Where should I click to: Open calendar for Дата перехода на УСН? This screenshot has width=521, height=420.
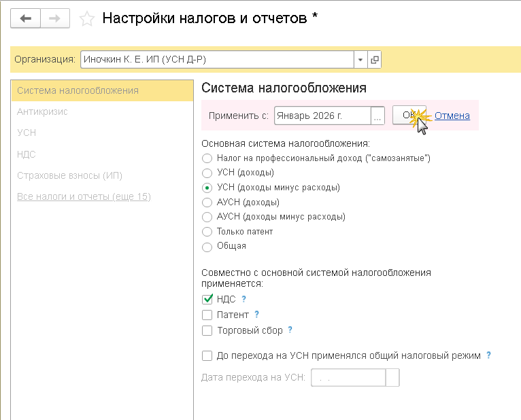click(392, 378)
